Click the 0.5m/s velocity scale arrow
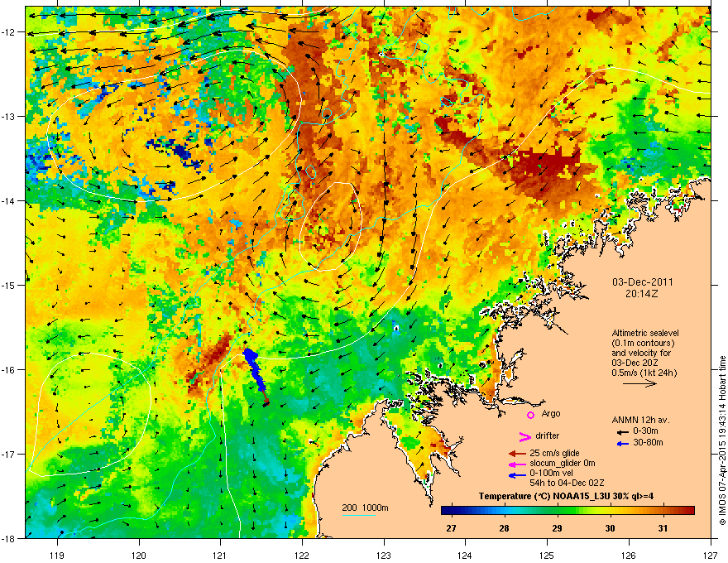728x563 pixels. click(x=639, y=383)
